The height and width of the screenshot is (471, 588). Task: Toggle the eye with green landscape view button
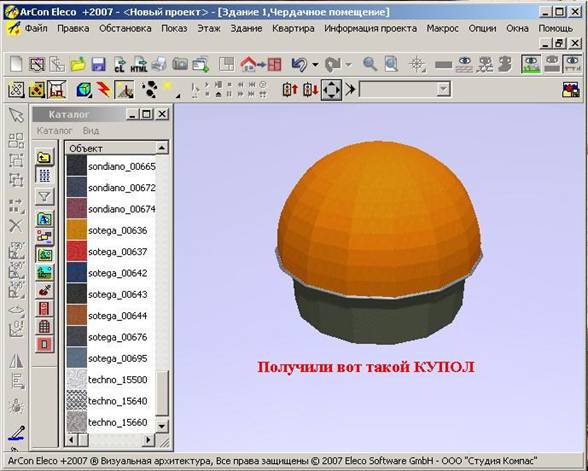(531, 64)
